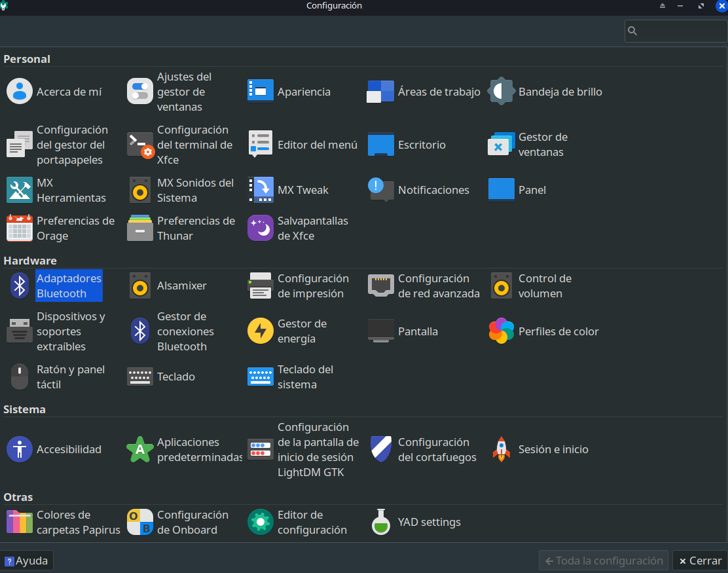Click the 'Bandeja de brillo' label text
The image size is (728, 573).
(560, 92)
